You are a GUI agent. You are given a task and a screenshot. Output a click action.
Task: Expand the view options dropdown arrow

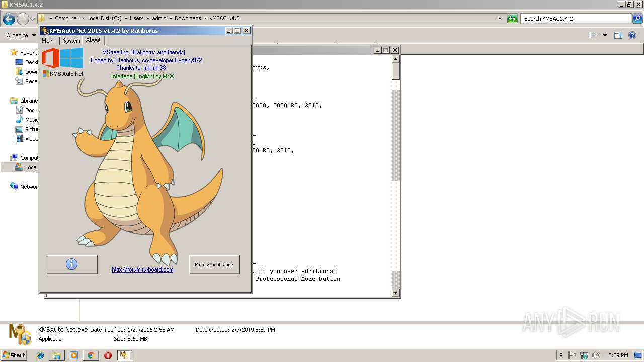click(x=605, y=35)
